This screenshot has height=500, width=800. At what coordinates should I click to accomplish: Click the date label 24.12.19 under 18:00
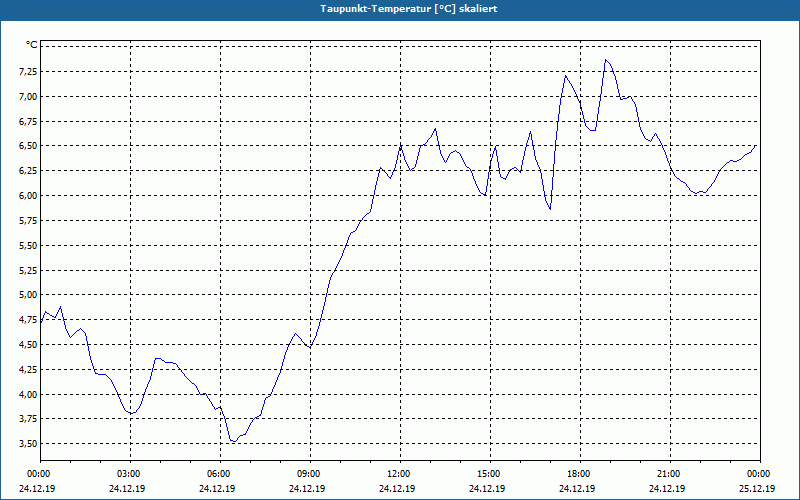tap(577, 489)
